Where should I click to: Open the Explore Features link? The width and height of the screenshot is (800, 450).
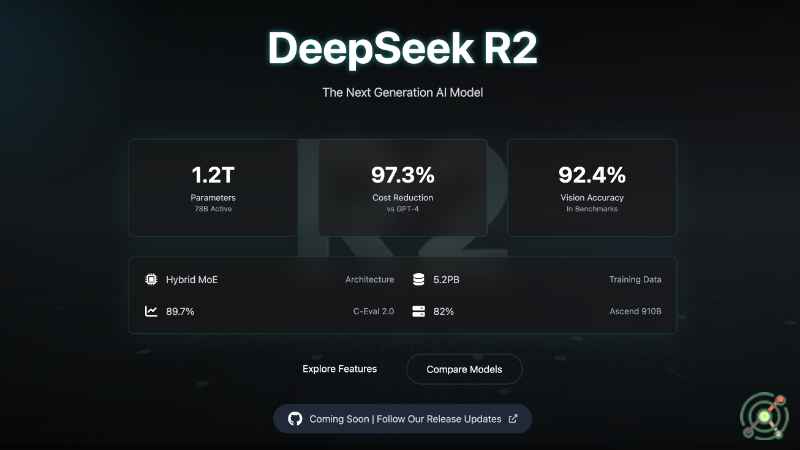pos(340,369)
